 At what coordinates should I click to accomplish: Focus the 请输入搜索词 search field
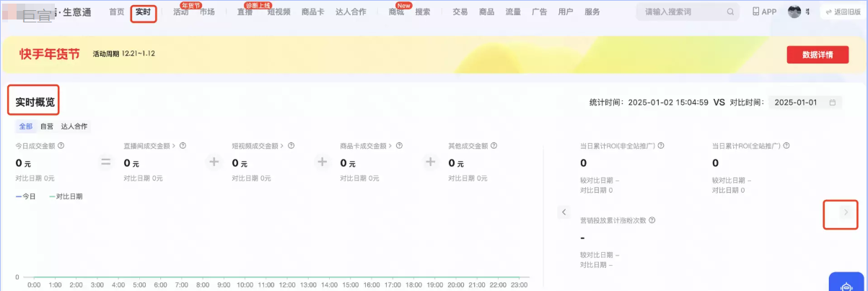(688, 12)
